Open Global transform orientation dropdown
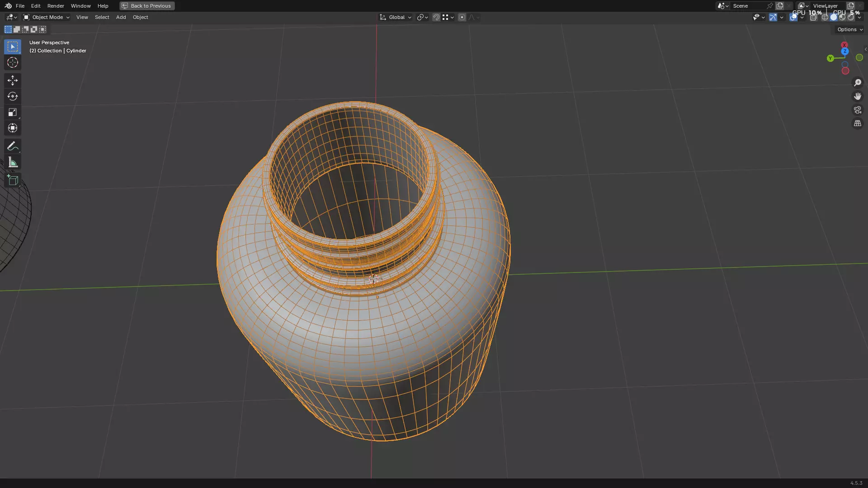 pos(395,17)
